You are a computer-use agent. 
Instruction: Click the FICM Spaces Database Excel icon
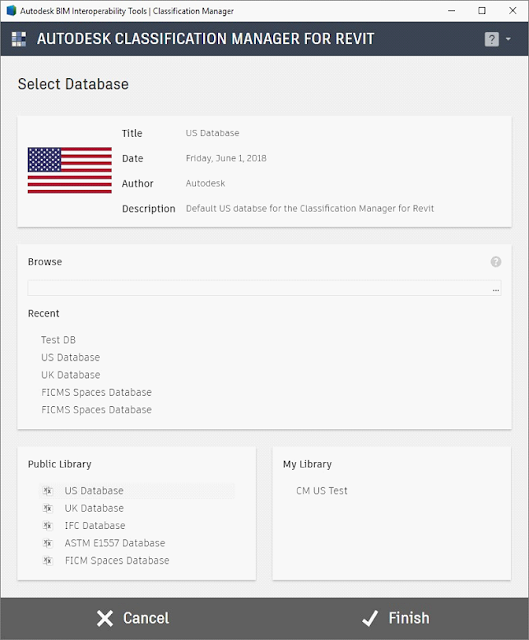[x=48, y=561]
